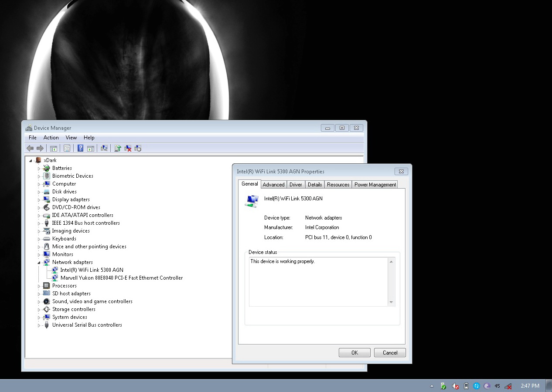Switch to the Power Management tab
Viewport: 552px width, 392px height.
point(375,185)
